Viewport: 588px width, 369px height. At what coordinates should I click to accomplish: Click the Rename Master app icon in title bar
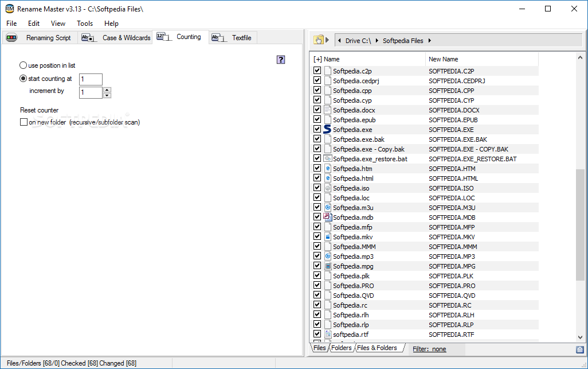[x=9, y=9]
